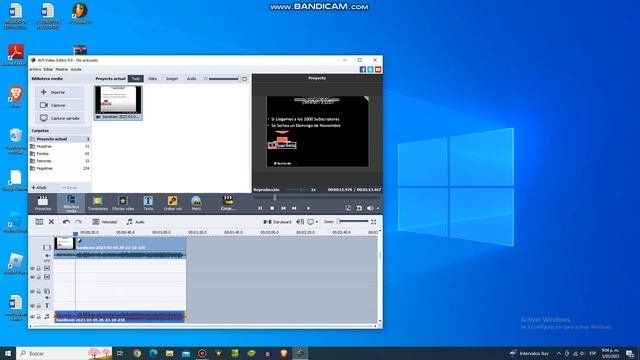Pause the preview playback

coord(260,208)
